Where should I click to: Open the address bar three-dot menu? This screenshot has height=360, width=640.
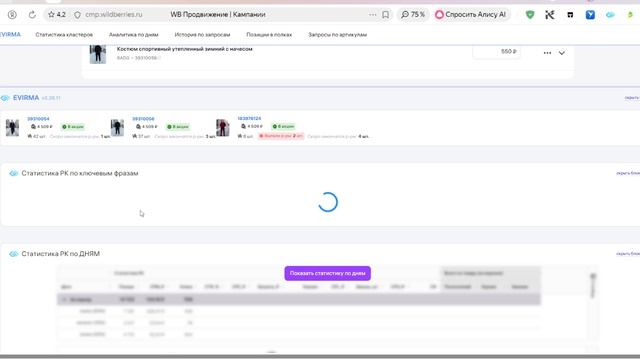pos(372,15)
